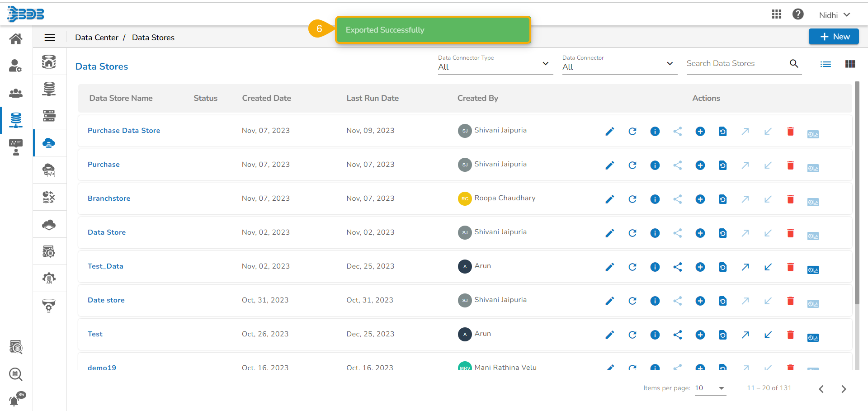The height and width of the screenshot is (411, 868).
Task: Click the plus icon in the Purchase row
Action: pyautogui.click(x=700, y=165)
